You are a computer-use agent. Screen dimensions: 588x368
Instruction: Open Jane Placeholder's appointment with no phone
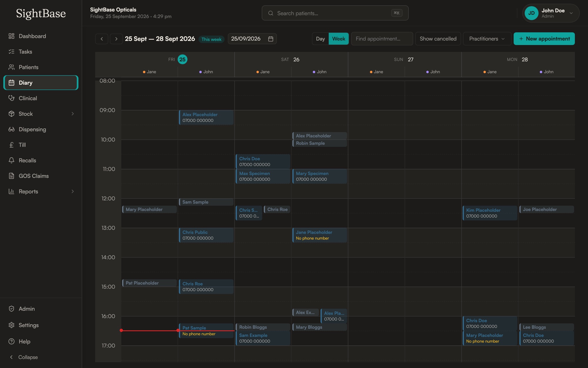click(320, 235)
